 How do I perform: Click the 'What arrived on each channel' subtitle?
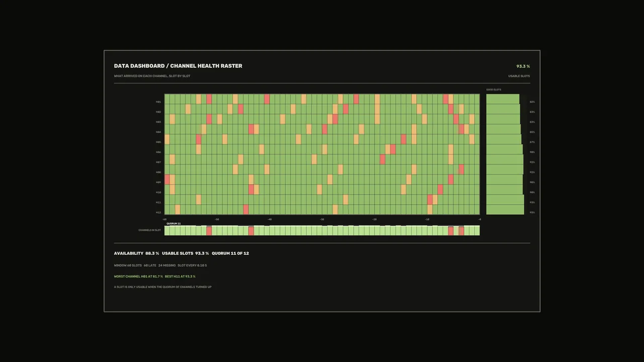(152, 76)
